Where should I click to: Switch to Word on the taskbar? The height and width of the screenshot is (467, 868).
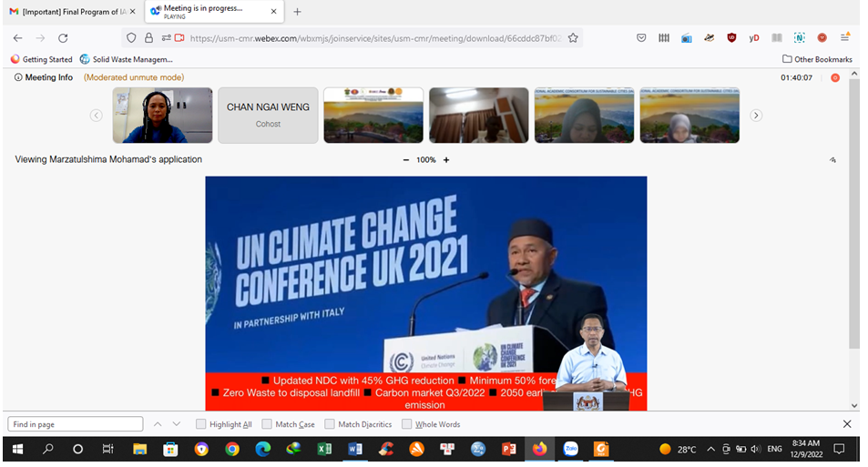pyautogui.click(x=355, y=450)
